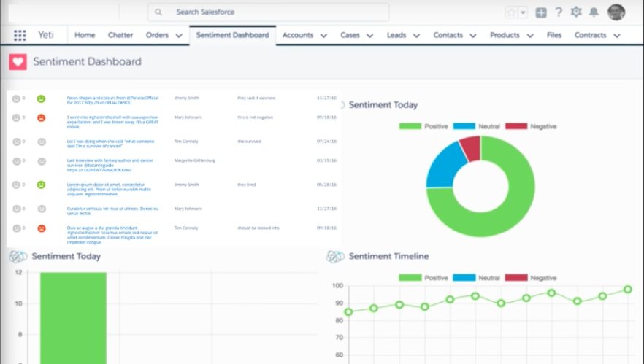Open the Help question mark icon
This screenshot has width=644, height=364.
pos(559,12)
